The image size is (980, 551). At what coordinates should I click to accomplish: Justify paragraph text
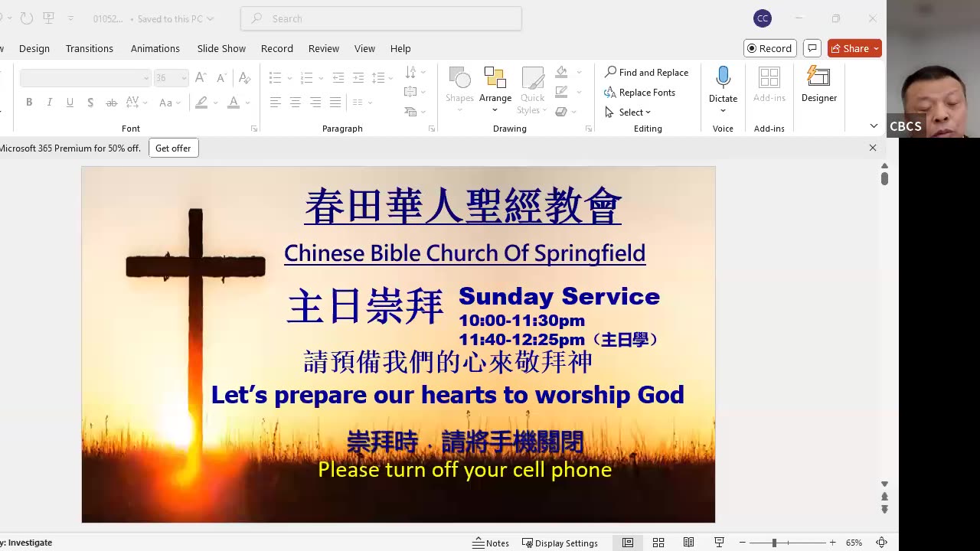tap(335, 103)
